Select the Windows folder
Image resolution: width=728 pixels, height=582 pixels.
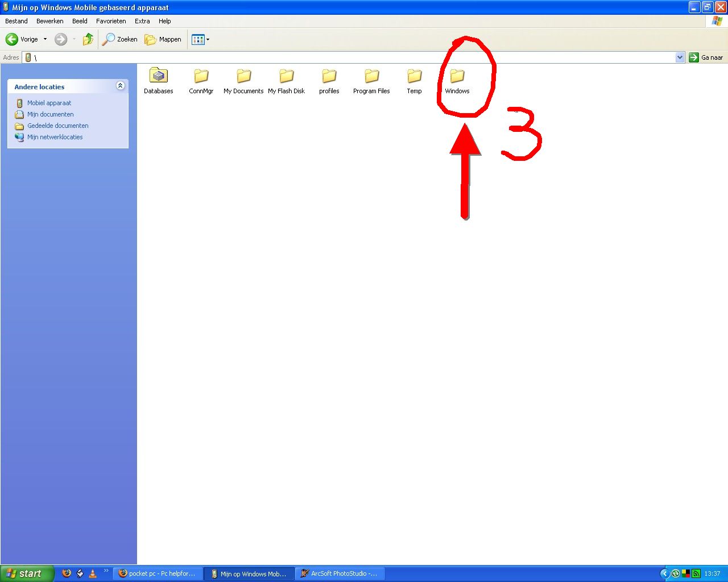coord(457,81)
